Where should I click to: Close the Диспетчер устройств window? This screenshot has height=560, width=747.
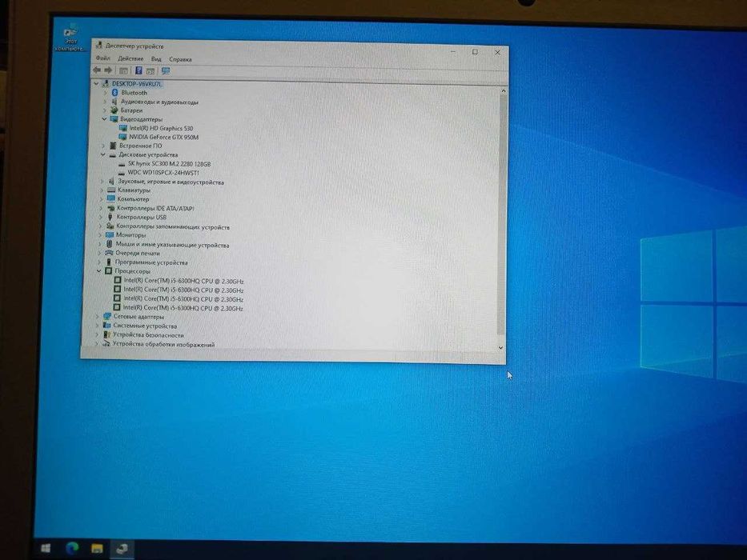pyautogui.click(x=497, y=52)
